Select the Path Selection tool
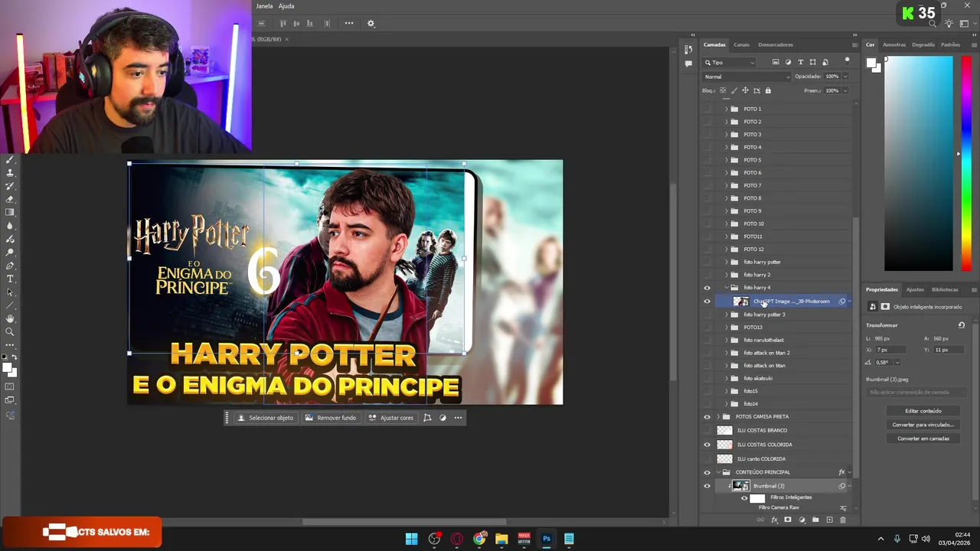This screenshot has width=980, height=551. point(10,292)
